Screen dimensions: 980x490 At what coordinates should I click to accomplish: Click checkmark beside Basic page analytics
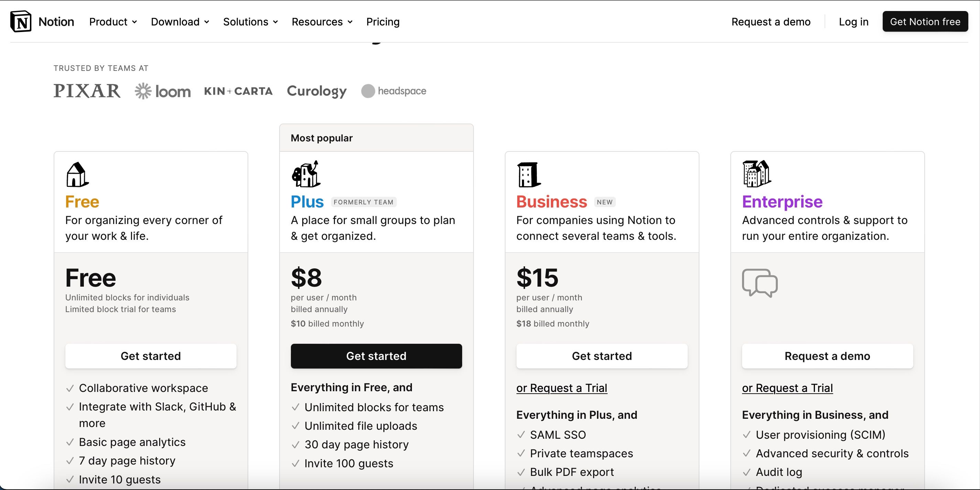tap(70, 443)
